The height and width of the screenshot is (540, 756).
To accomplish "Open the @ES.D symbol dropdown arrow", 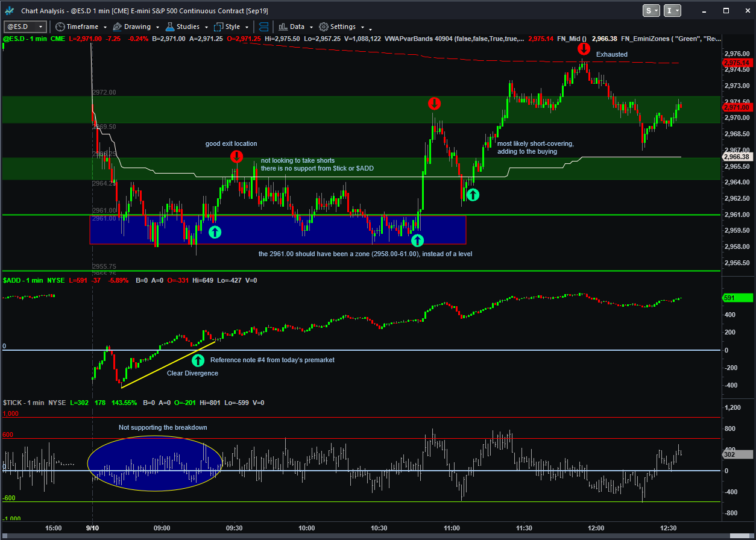I will pyautogui.click(x=40, y=27).
